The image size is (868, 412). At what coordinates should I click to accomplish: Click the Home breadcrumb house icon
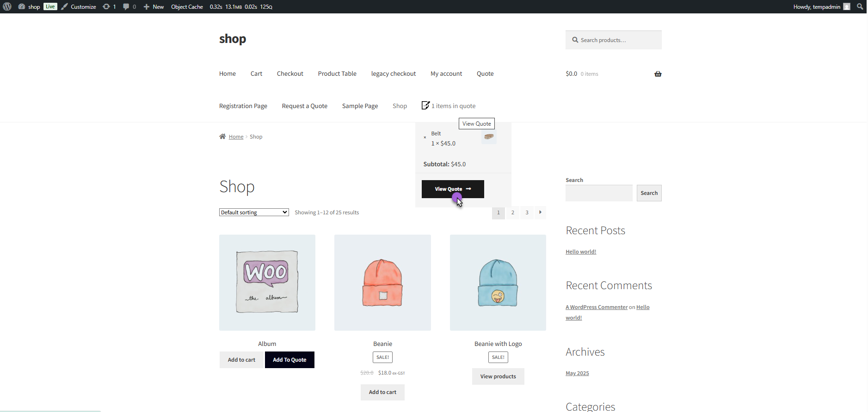click(x=222, y=137)
